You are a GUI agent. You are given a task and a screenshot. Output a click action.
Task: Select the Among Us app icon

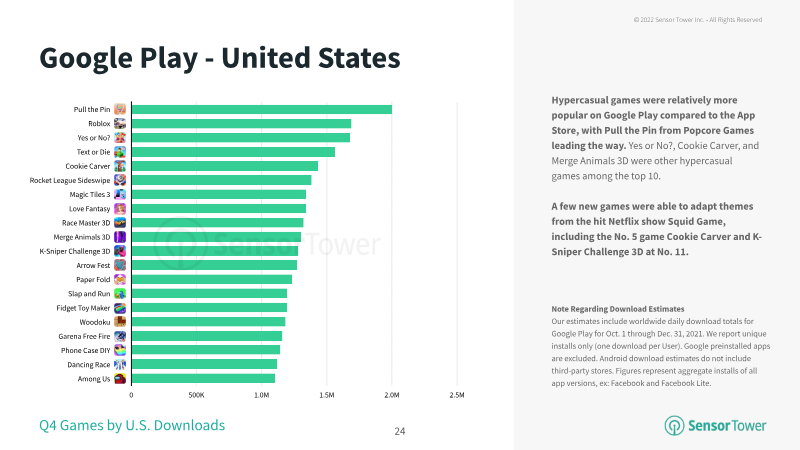(120, 379)
